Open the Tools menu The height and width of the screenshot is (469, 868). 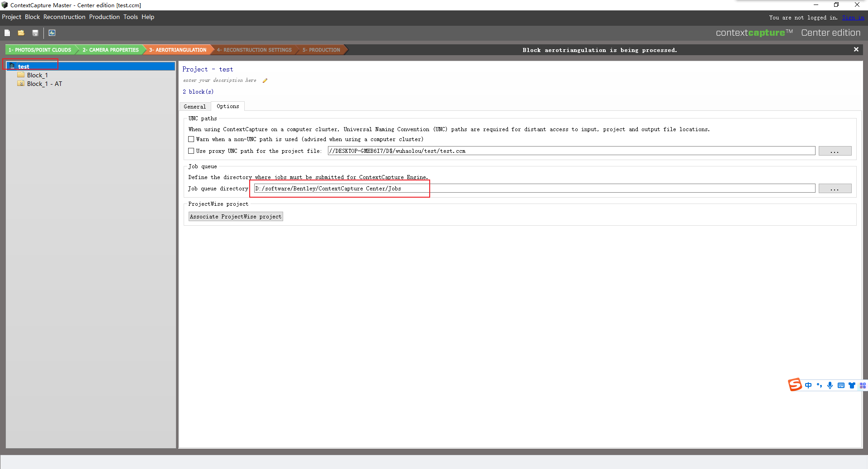click(131, 17)
